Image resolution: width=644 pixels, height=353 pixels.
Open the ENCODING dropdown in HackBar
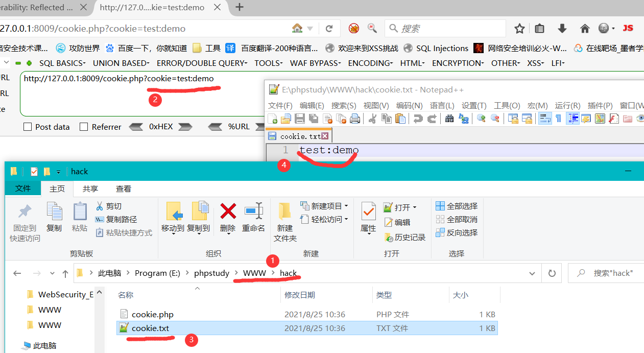click(x=370, y=63)
